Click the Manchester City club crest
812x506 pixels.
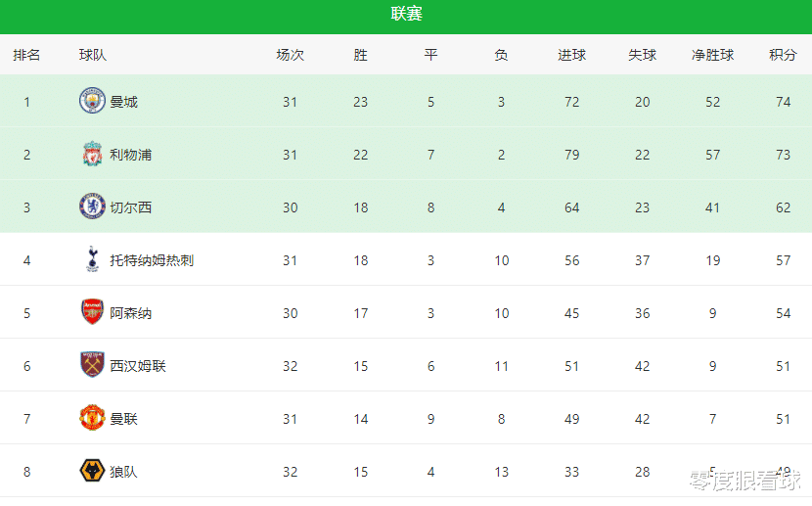point(92,101)
